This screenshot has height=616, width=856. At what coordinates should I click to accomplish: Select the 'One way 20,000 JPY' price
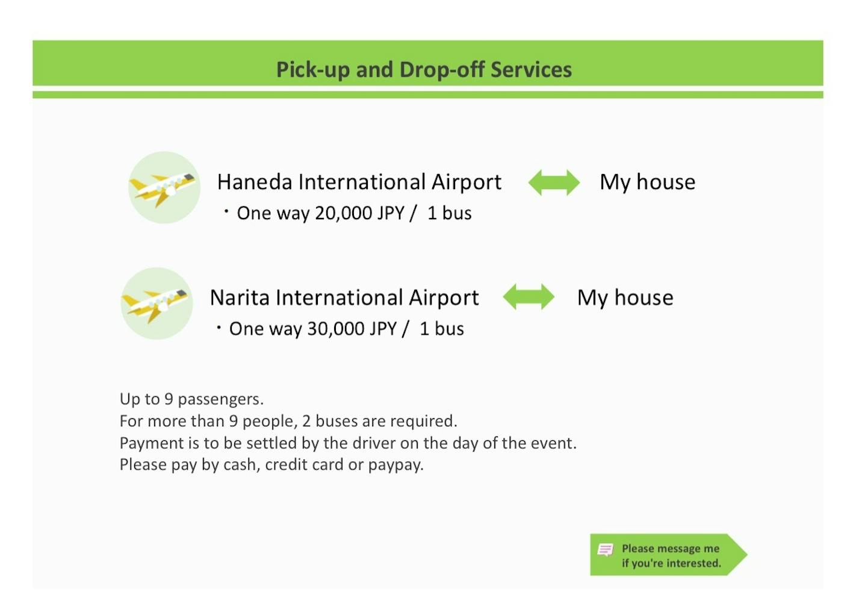[x=320, y=213]
